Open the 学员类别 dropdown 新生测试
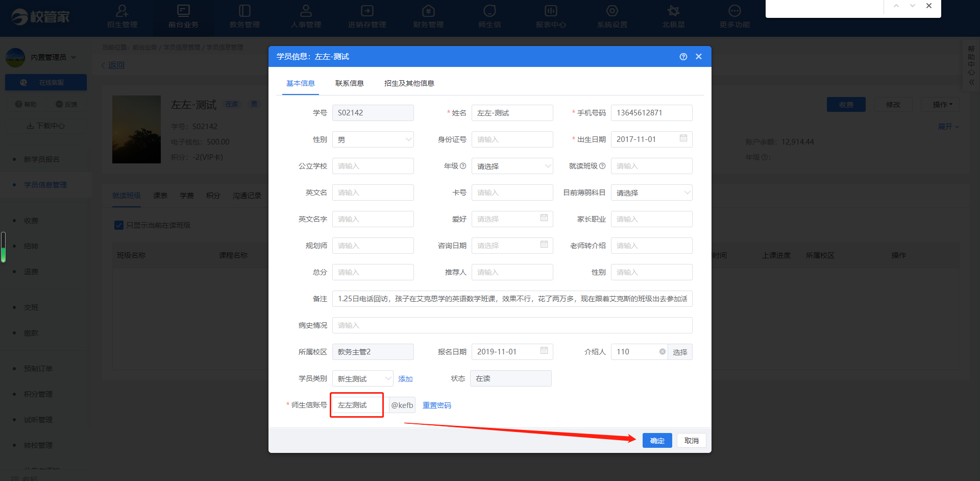 [x=363, y=378]
